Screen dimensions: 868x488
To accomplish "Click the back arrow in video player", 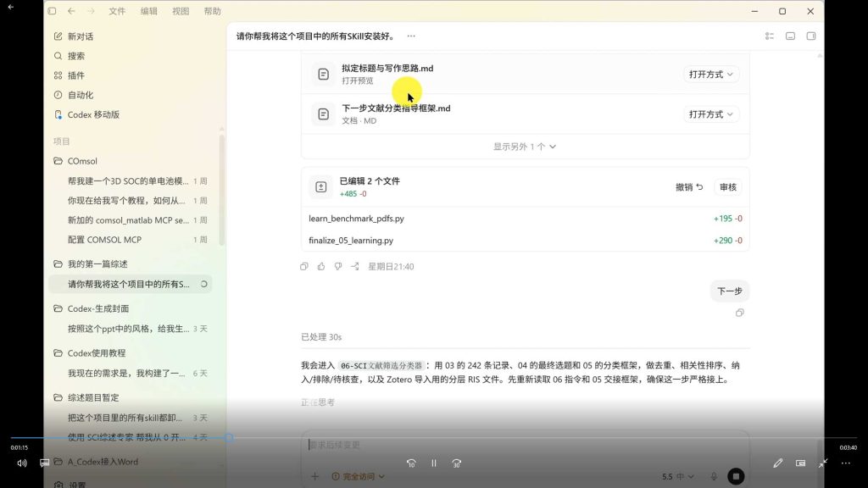I will tap(10, 7).
